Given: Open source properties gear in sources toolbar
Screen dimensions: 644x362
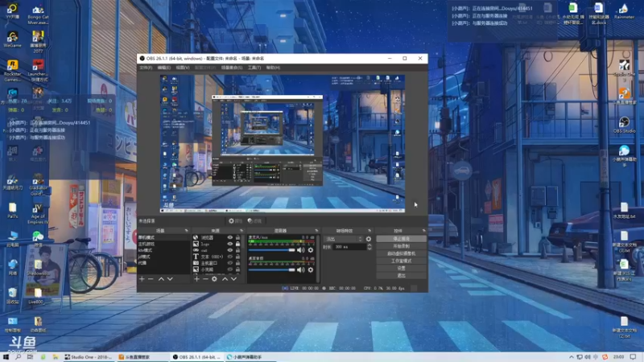Looking at the screenshot, I should [214, 279].
